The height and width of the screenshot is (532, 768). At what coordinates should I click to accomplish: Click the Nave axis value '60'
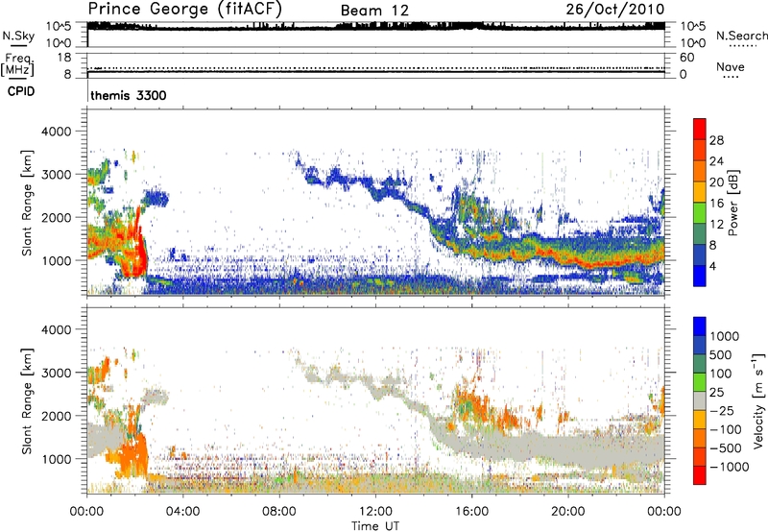686,58
